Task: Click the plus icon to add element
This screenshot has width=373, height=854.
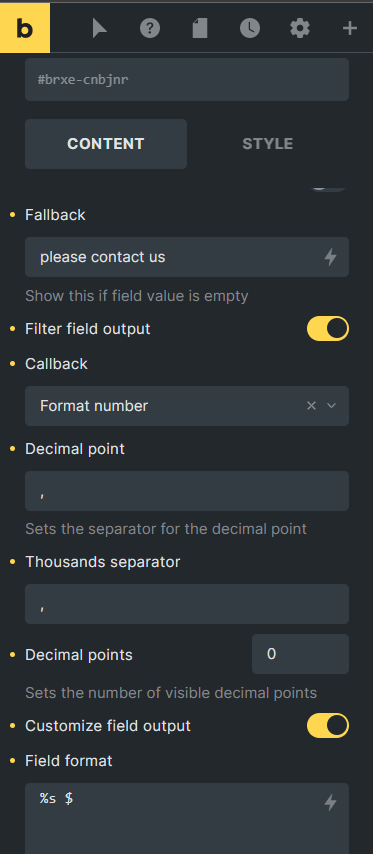Action: point(350,28)
